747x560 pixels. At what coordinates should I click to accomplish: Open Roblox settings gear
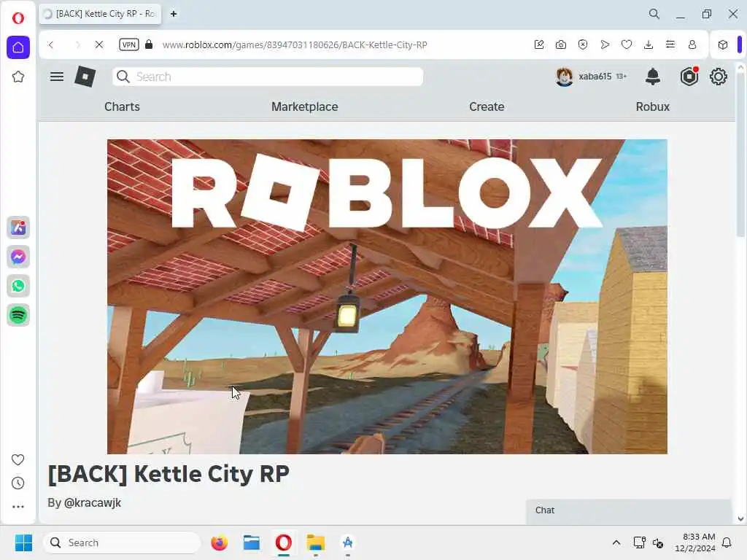pos(719,77)
